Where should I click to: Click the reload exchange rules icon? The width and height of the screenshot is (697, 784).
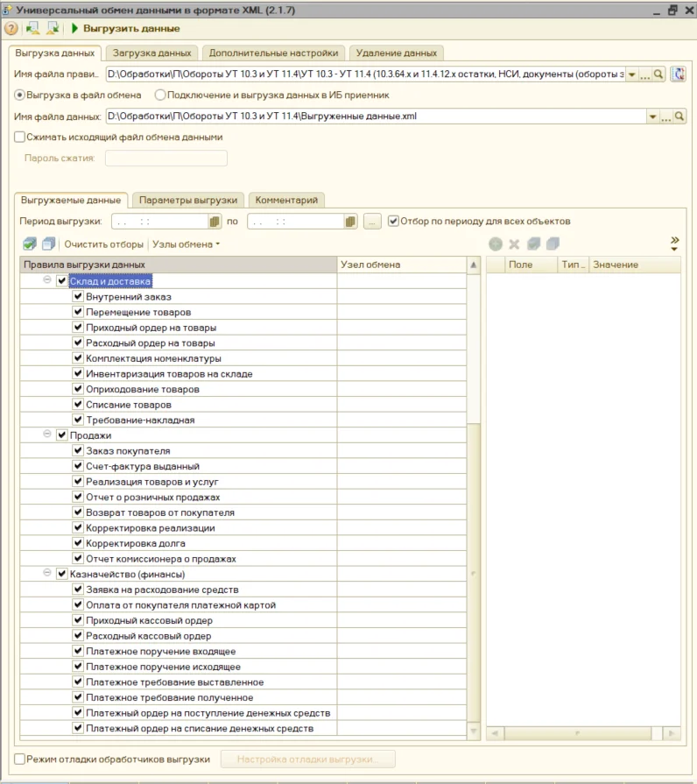[678, 74]
